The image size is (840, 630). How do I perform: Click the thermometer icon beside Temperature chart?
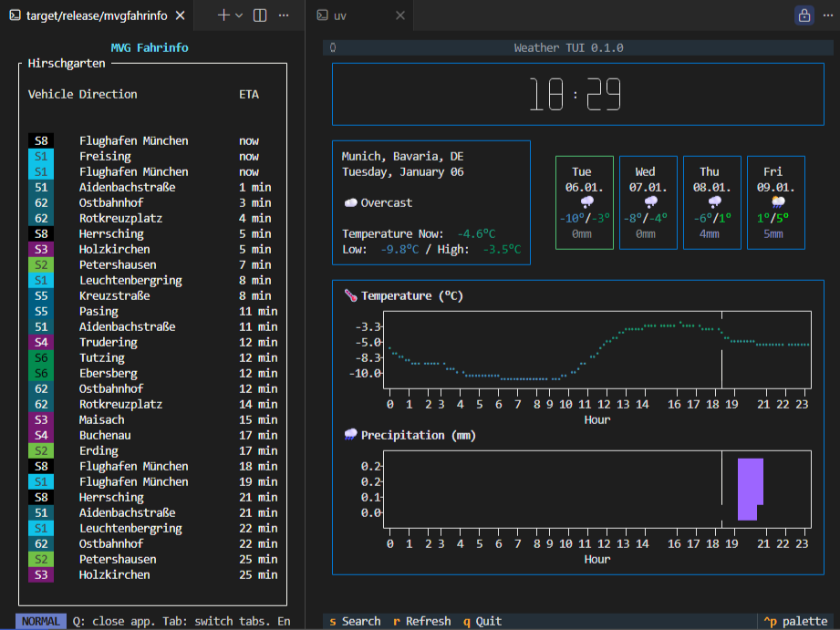(x=351, y=295)
